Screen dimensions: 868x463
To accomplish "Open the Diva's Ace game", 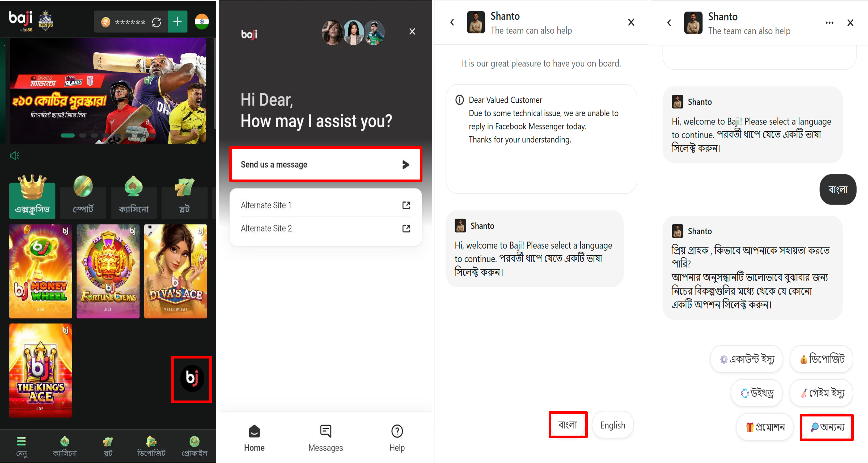I will 176,271.
